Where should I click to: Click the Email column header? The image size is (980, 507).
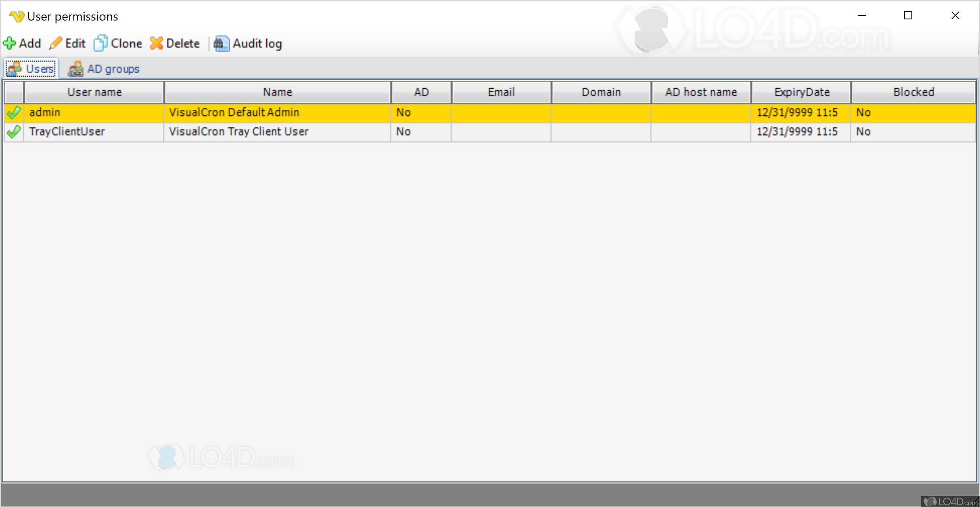tap(501, 92)
